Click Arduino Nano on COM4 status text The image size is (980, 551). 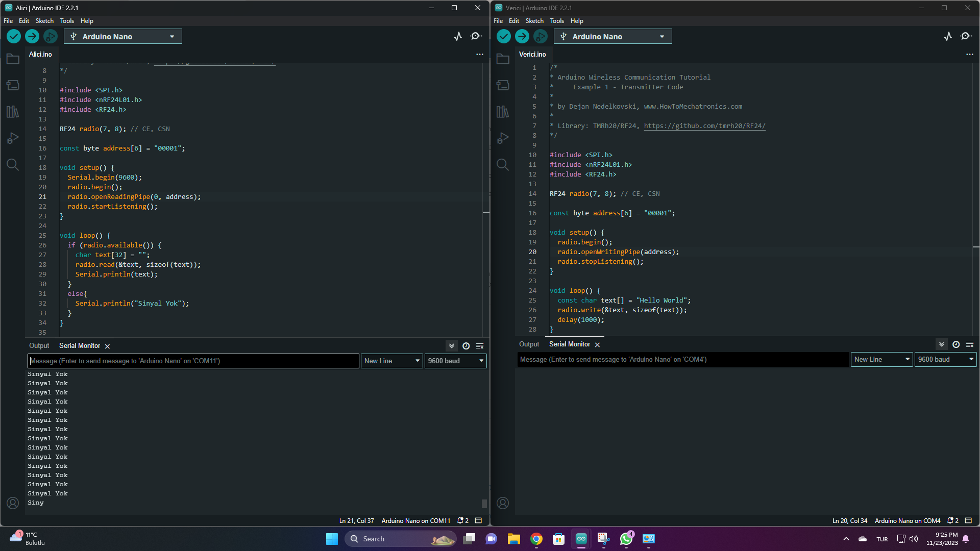[908, 521]
